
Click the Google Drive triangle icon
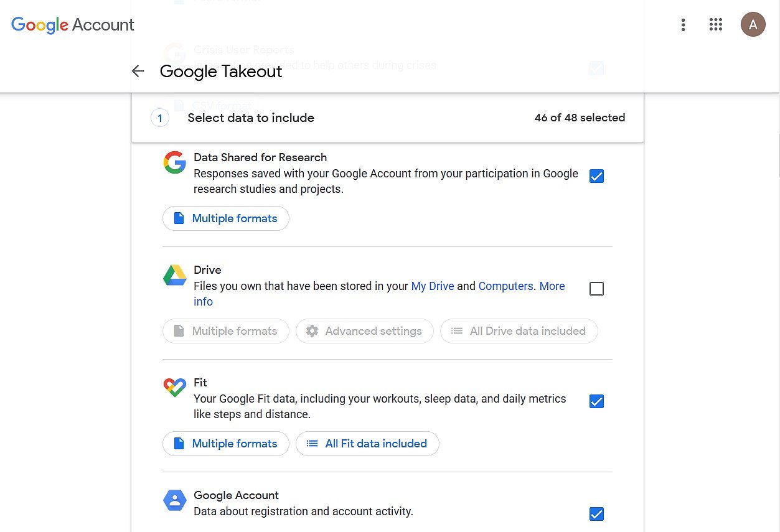coord(175,275)
